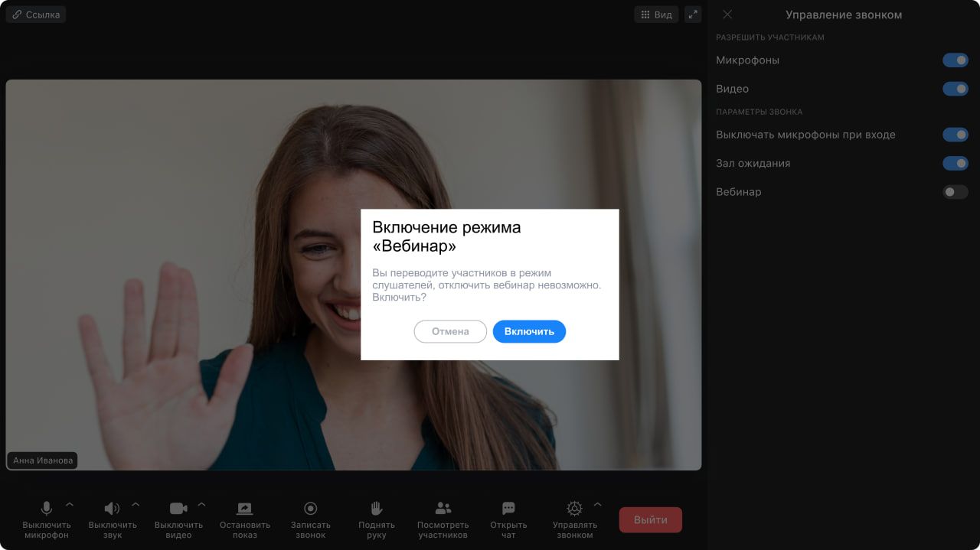Raise hand using the hand icon
This screenshot has width=980, height=550.
(376, 509)
